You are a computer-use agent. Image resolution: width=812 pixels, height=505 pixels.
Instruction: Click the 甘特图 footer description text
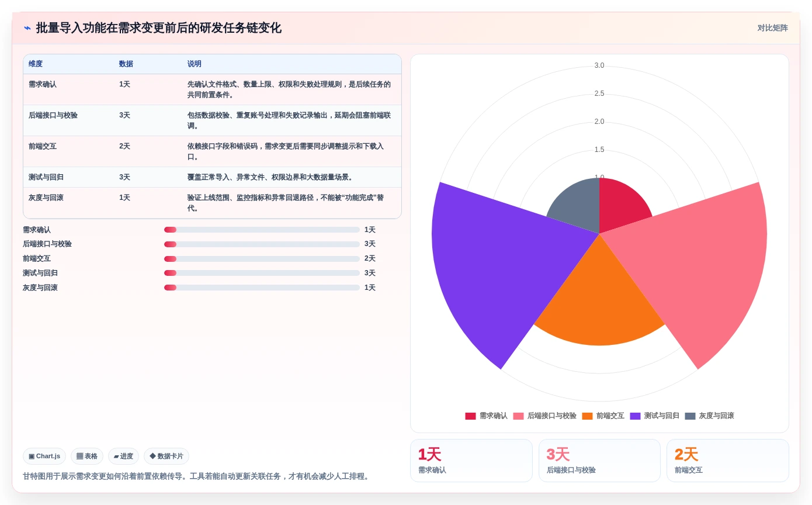pyautogui.click(x=197, y=476)
